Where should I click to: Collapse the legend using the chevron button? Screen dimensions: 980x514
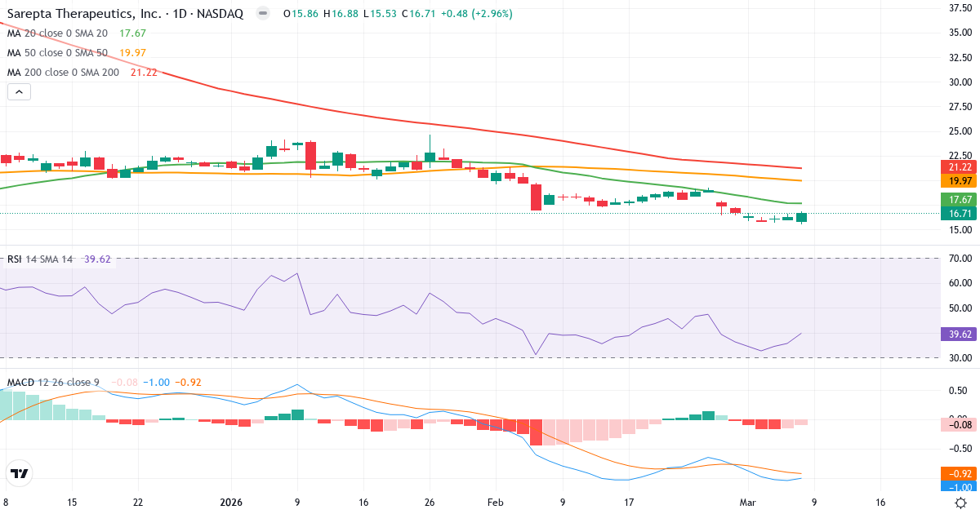[x=18, y=91]
